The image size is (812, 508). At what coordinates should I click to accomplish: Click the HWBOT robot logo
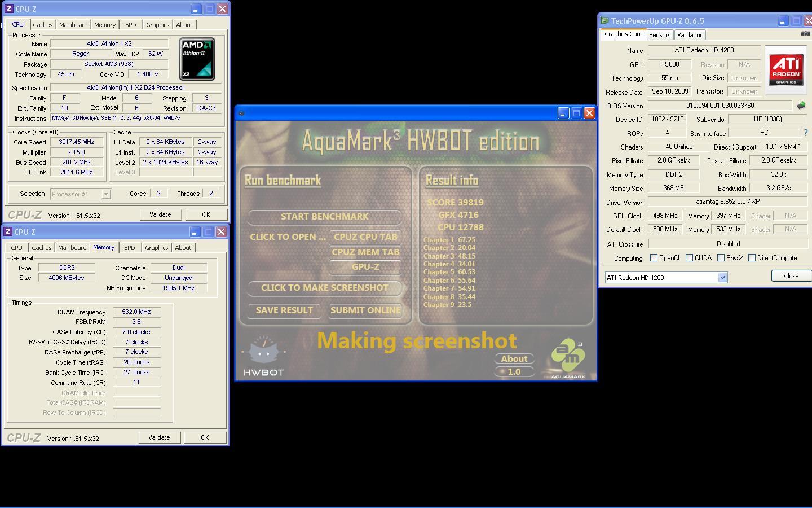(x=263, y=356)
